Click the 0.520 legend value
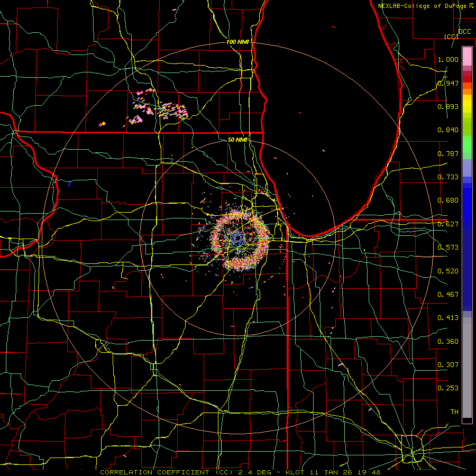The width and height of the screenshot is (476, 476). click(x=448, y=271)
